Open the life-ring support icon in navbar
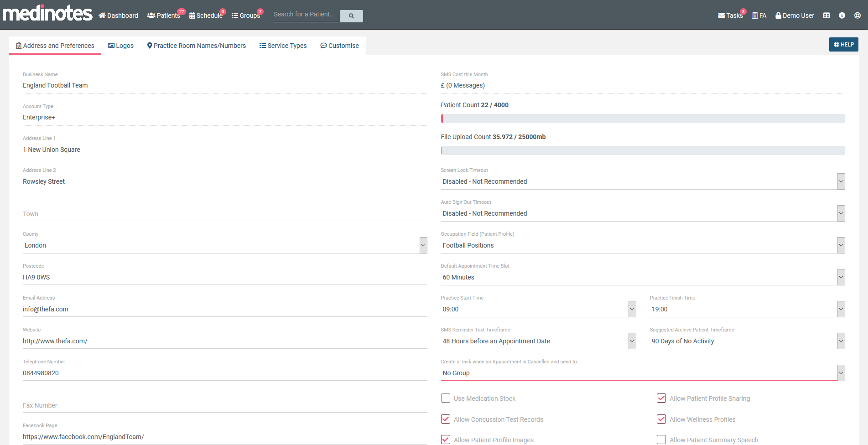This screenshot has width=868, height=445. click(858, 16)
